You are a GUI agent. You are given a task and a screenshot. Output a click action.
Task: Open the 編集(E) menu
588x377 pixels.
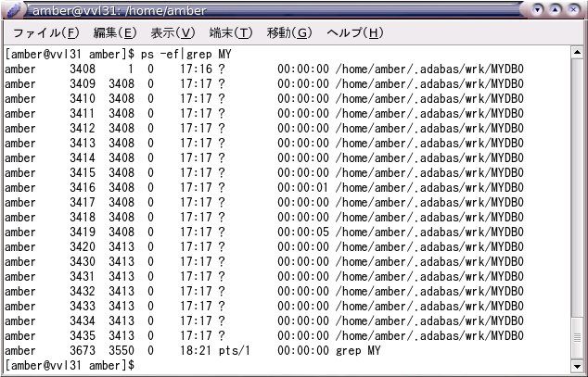click(x=115, y=33)
